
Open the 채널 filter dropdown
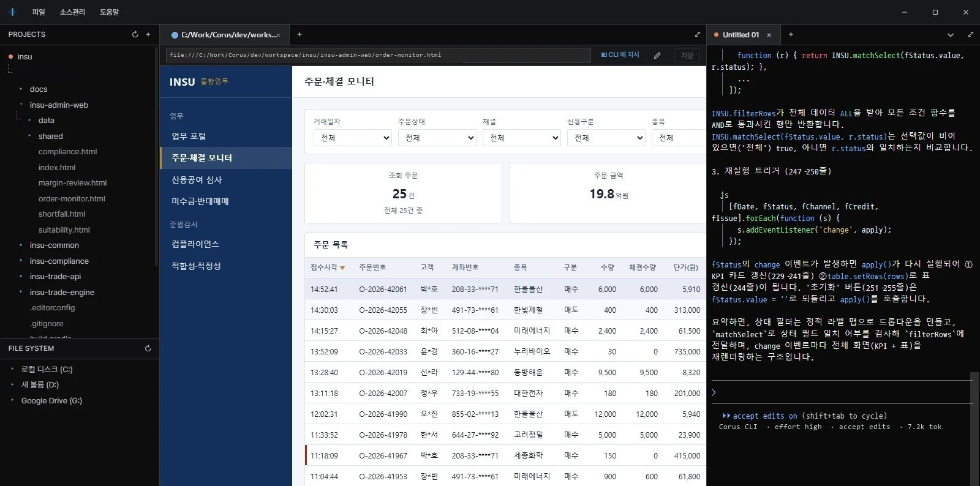[521, 138]
